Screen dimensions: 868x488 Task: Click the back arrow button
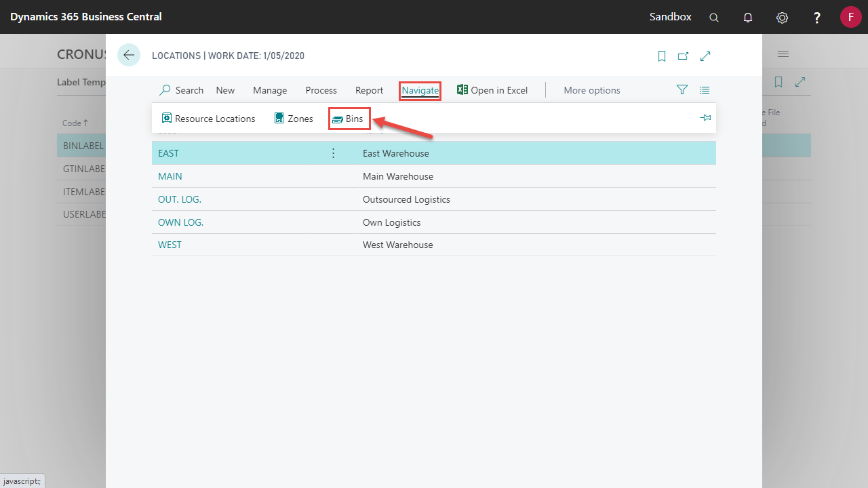[129, 55]
